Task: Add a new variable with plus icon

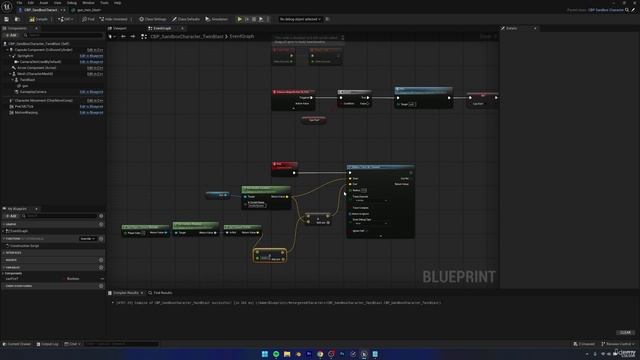Action: coord(101,267)
